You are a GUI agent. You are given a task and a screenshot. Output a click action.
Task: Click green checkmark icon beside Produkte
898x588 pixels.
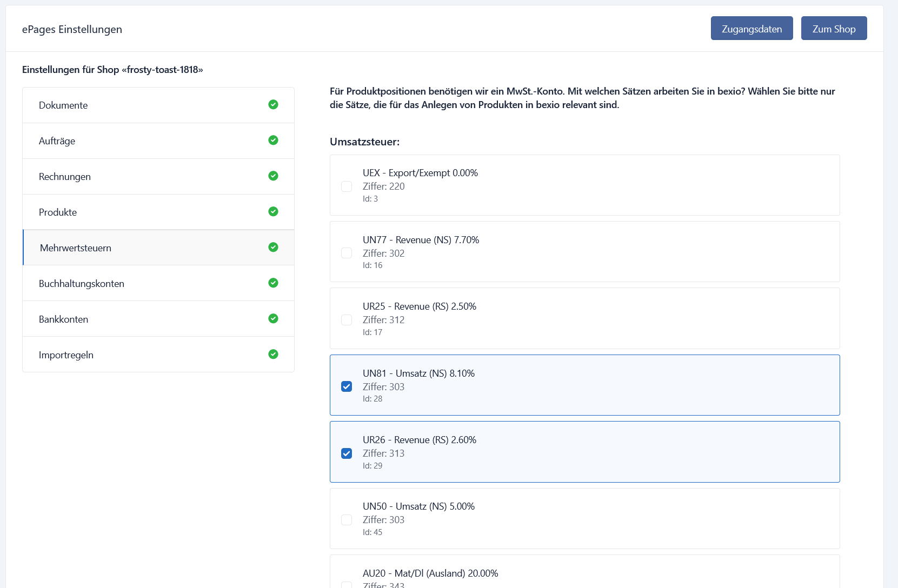[x=273, y=211]
